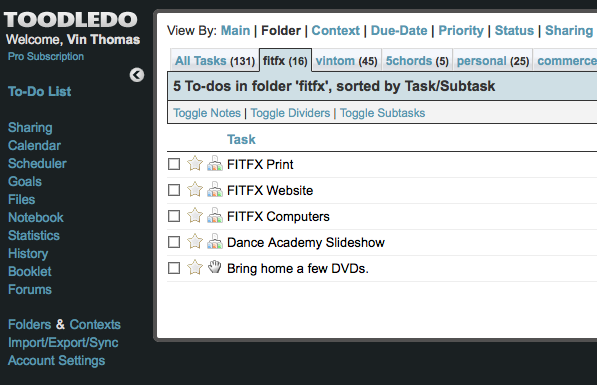
Task: Toggle Subtasks display
Action: pyautogui.click(x=382, y=113)
